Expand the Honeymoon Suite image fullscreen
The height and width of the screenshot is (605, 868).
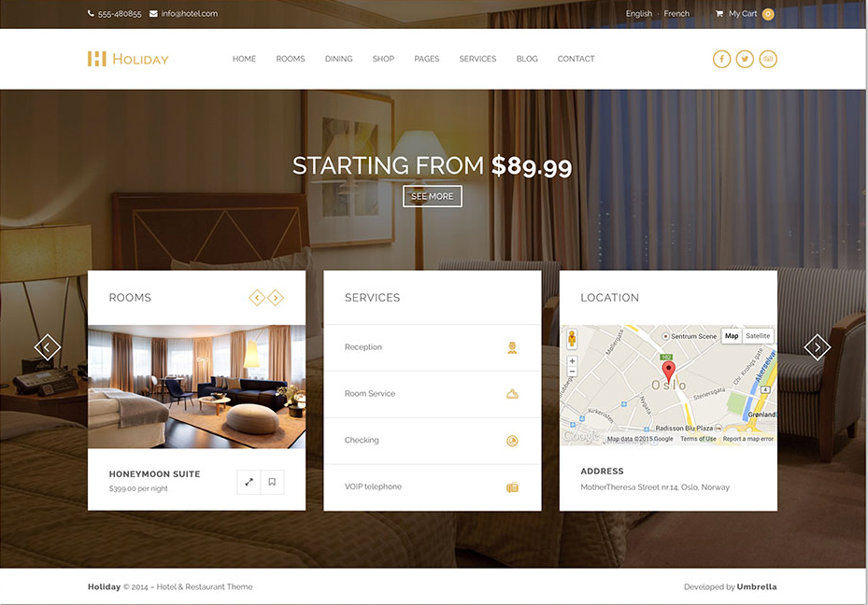249,482
